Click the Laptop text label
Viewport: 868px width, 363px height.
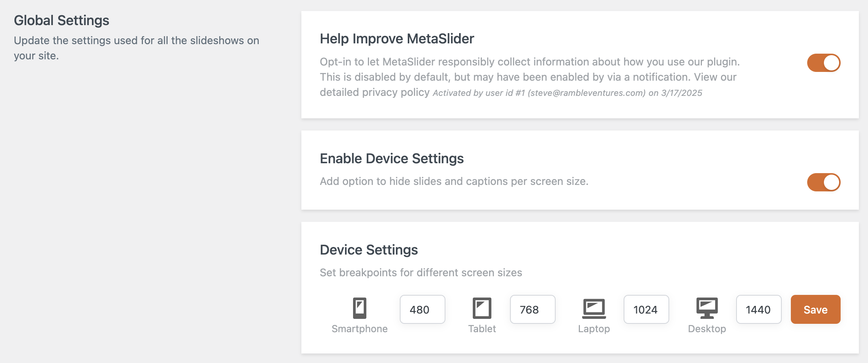(594, 329)
